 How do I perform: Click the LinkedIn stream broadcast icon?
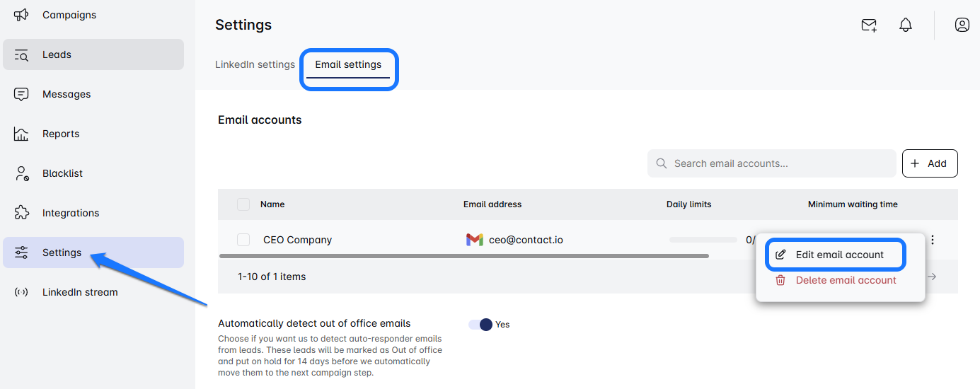[x=21, y=292]
